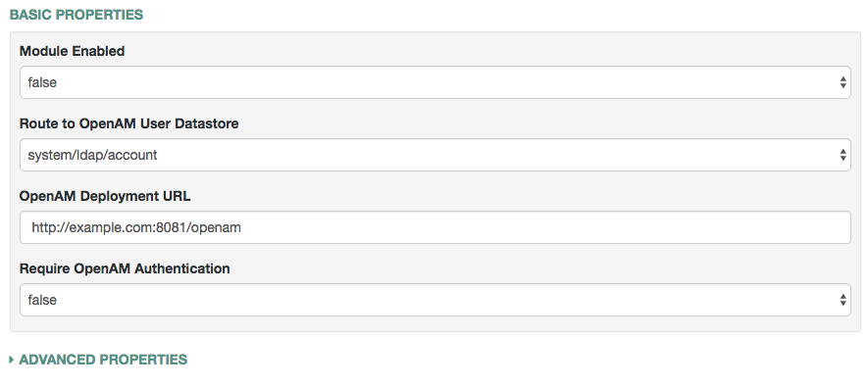Open the Module Enabled dropdown
868x387 pixels.
point(435,82)
